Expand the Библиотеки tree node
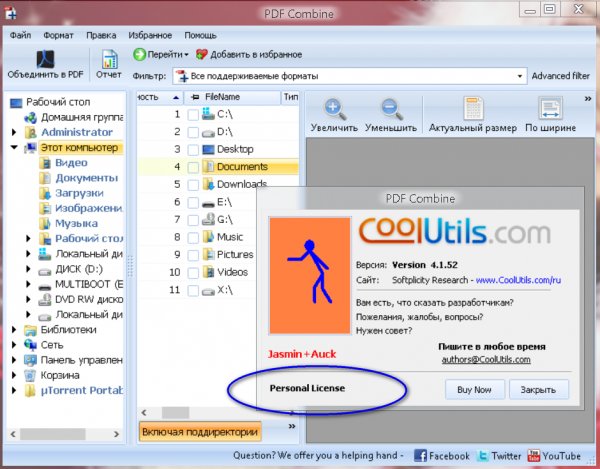Image resolution: width=600 pixels, height=469 pixels. click(14, 330)
